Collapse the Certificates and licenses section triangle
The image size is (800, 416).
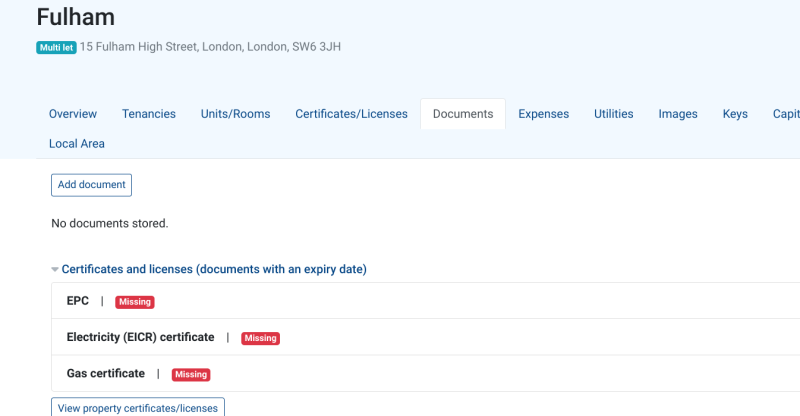point(55,270)
